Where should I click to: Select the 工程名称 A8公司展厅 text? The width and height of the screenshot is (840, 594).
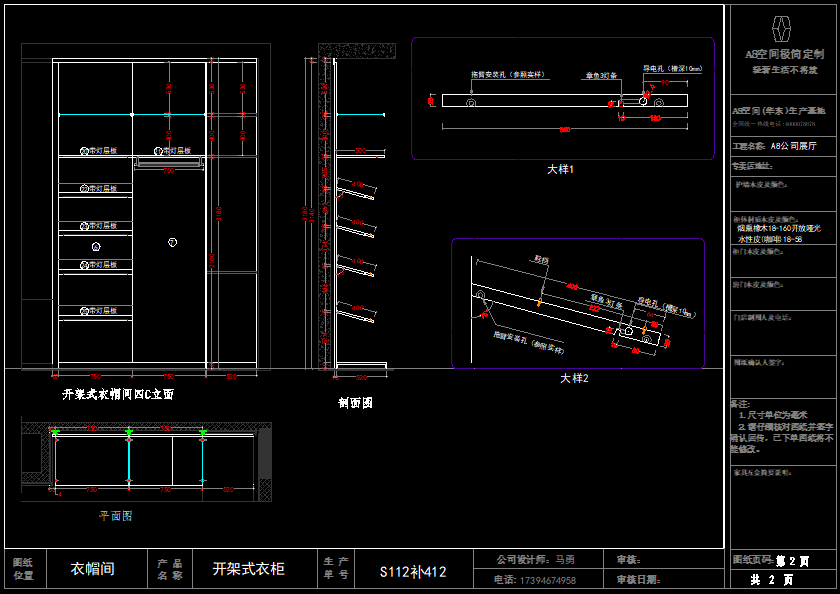(x=775, y=146)
